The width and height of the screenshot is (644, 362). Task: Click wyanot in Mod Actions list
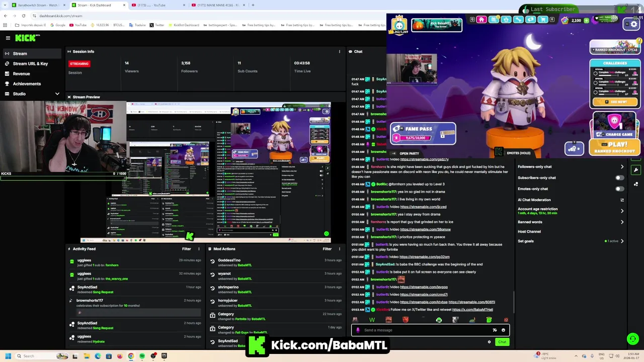[x=224, y=274]
